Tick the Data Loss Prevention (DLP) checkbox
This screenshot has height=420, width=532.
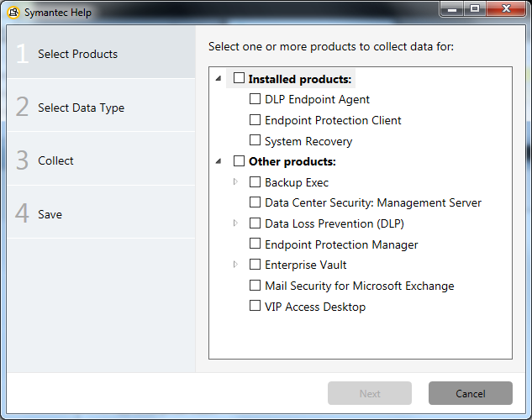click(x=255, y=223)
